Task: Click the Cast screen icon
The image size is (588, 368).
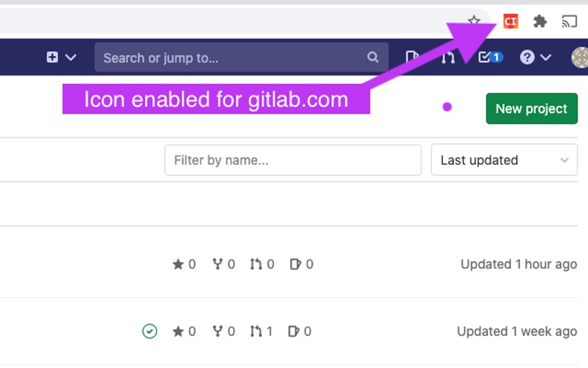Action: click(569, 22)
